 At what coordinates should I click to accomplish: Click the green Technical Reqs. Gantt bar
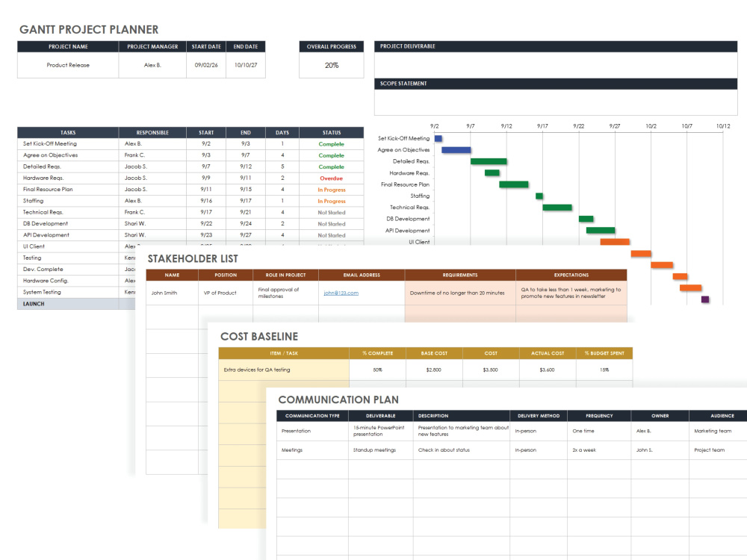(x=557, y=207)
